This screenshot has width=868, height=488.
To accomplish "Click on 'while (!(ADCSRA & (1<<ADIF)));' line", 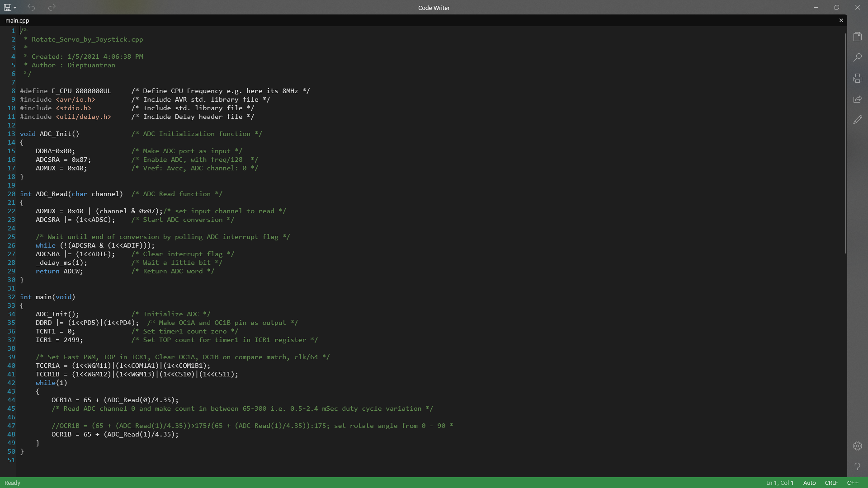I will (95, 245).
